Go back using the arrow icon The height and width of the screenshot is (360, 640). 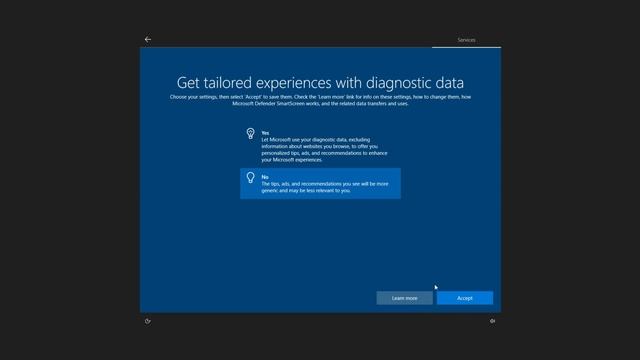[148, 39]
